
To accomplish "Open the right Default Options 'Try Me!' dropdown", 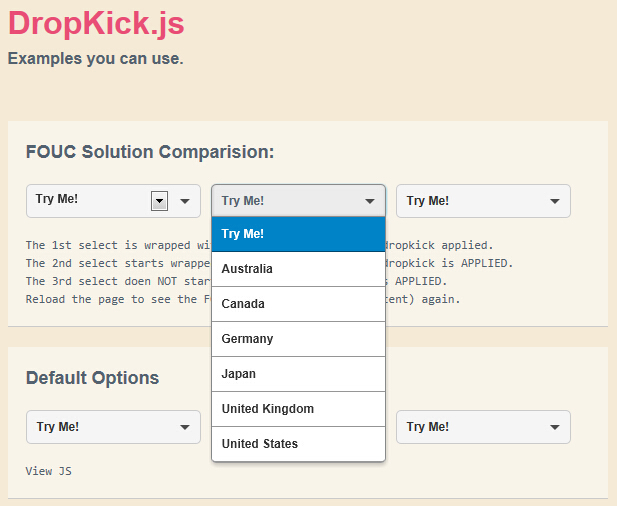I will pyautogui.click(x=483, y=427).
